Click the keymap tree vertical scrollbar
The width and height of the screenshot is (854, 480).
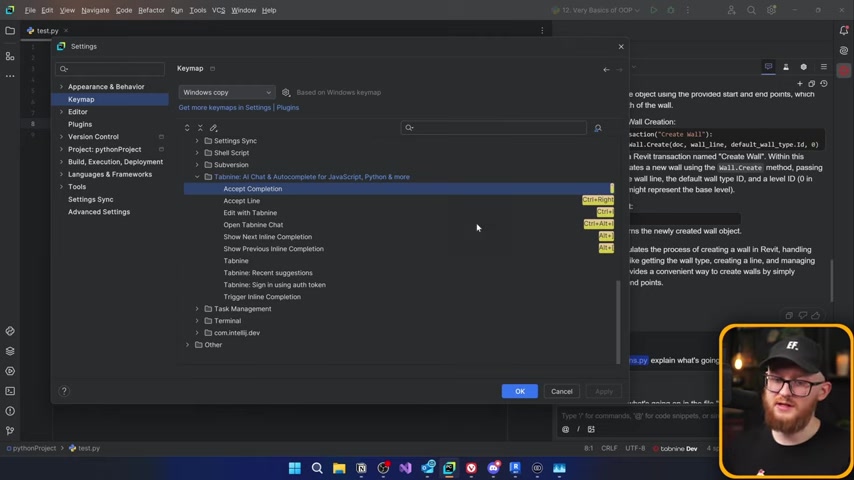[x=618, y=321]
